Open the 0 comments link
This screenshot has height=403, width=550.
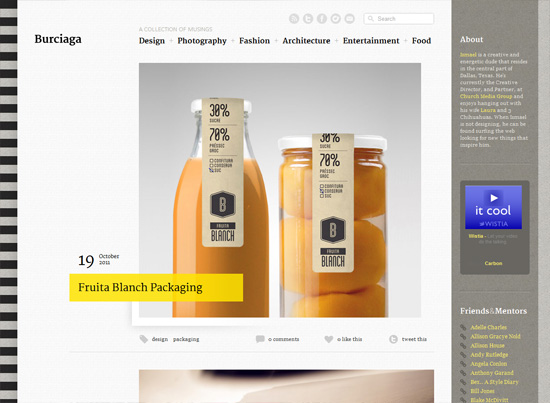284,339
